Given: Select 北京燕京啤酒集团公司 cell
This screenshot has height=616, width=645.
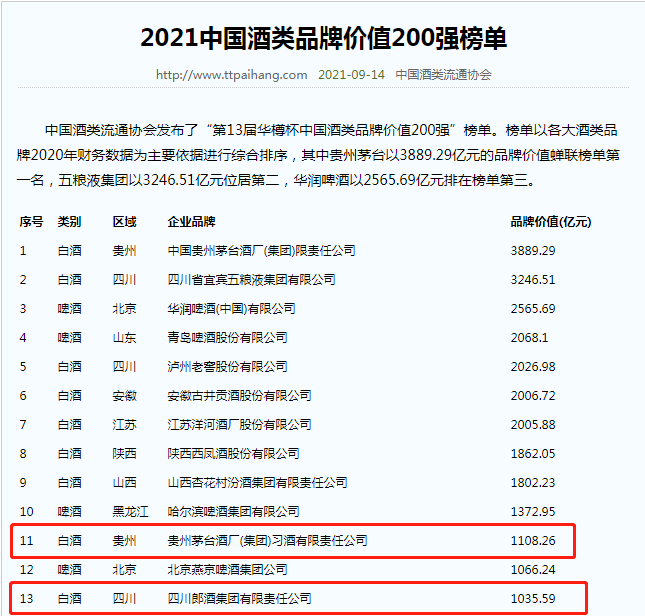Looking at the screenshot, I should tap(227, 570).
